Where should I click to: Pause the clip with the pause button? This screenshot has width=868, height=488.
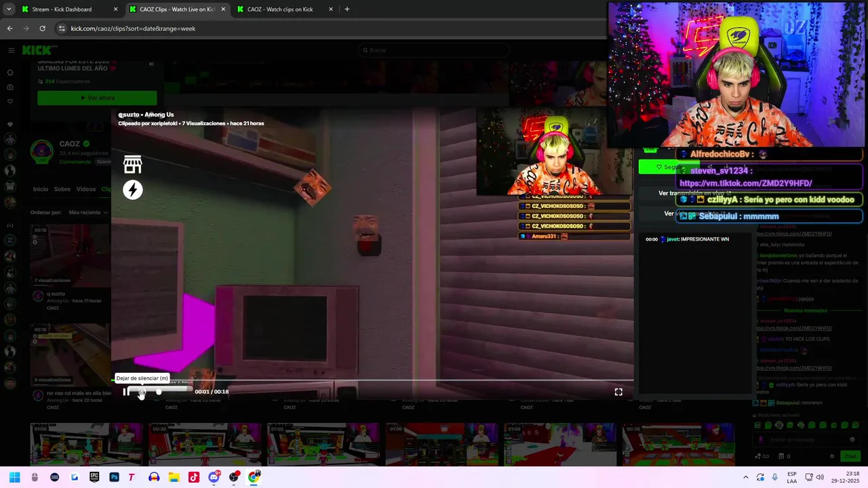coord(125,392)
